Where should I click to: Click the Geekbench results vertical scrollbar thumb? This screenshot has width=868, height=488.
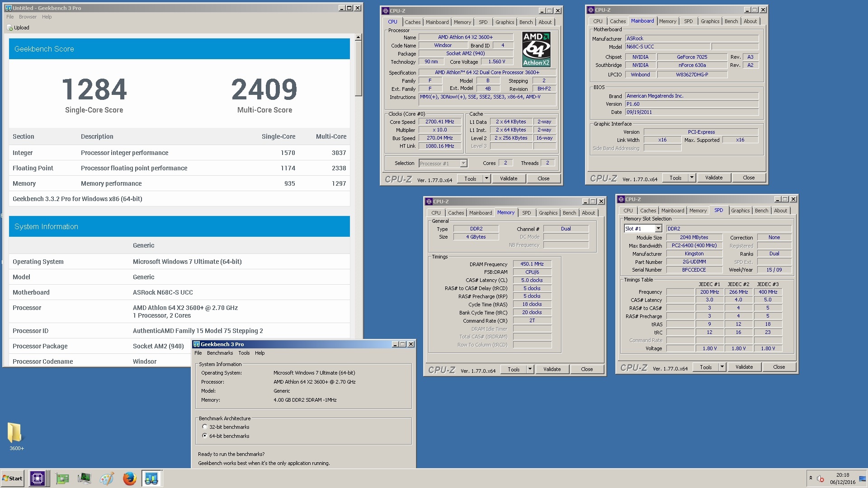tap(358, 69)
